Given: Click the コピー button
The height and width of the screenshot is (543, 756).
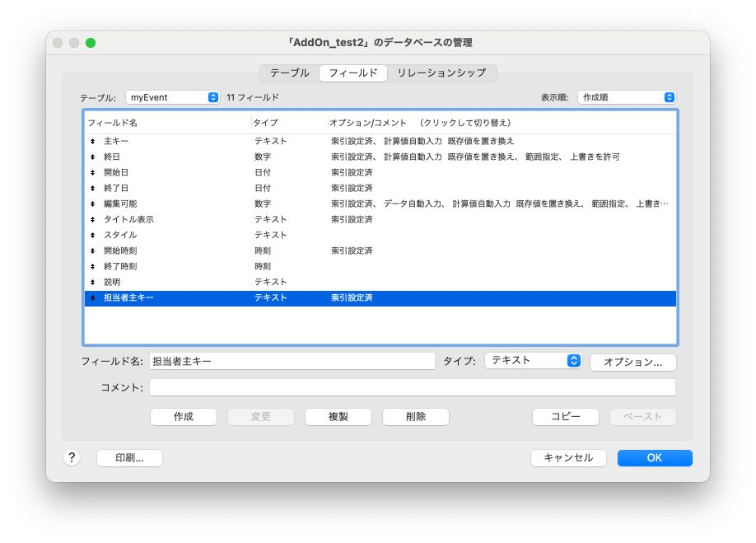Looking at the screenshot, I should tap(566, 417).
